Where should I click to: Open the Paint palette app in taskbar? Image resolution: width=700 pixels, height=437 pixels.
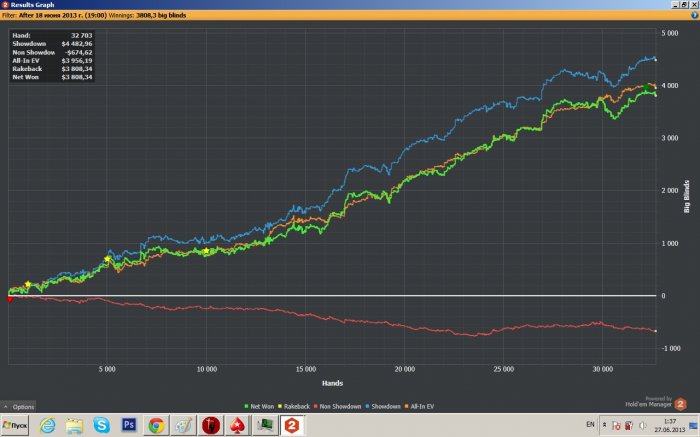(183, 425)
